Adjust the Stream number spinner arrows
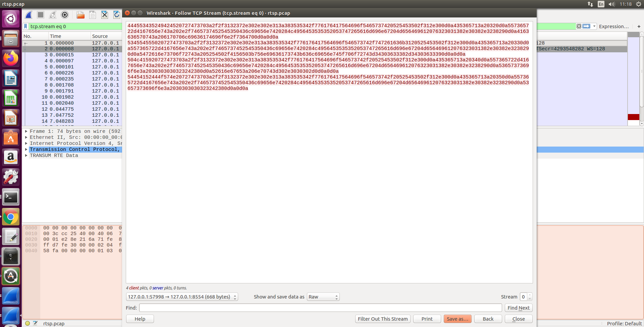Image resolution: width=644 pixels, height=327 pixels. (530, 297)
